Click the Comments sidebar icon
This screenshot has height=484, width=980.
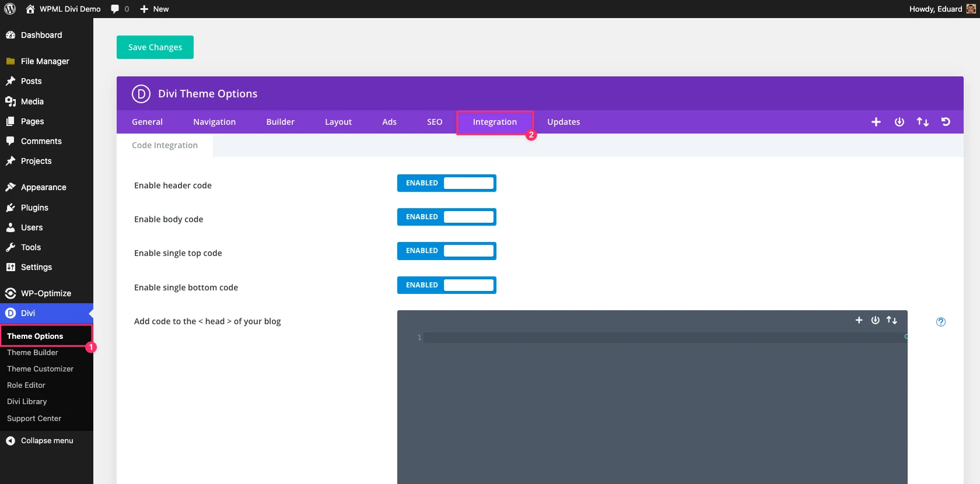pyautogui.click(x=10, y=141)
